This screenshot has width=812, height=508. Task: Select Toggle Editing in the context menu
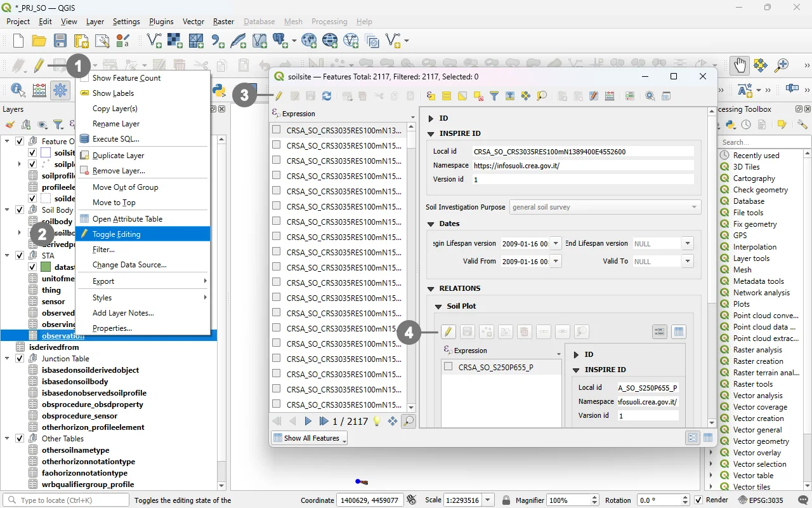click(117, 234)
